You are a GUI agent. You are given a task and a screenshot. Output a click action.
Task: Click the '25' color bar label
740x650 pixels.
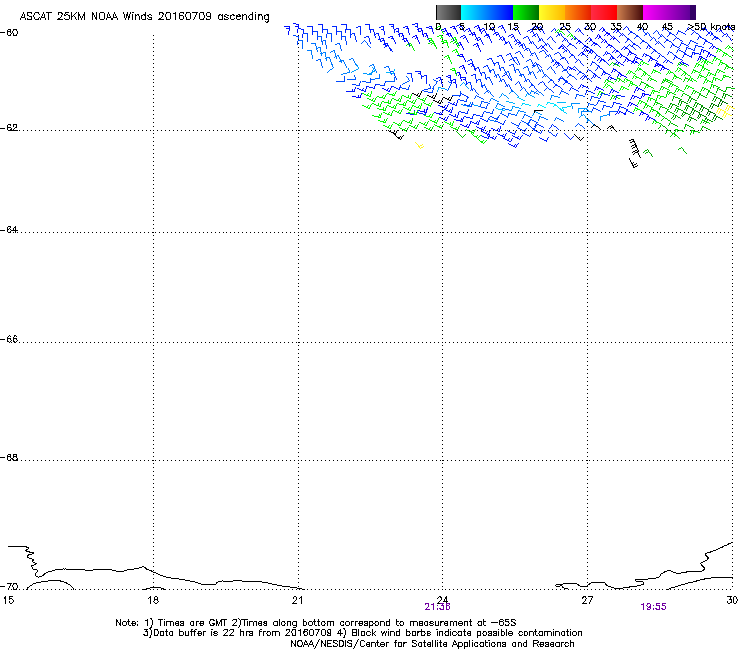coord(565,27)
